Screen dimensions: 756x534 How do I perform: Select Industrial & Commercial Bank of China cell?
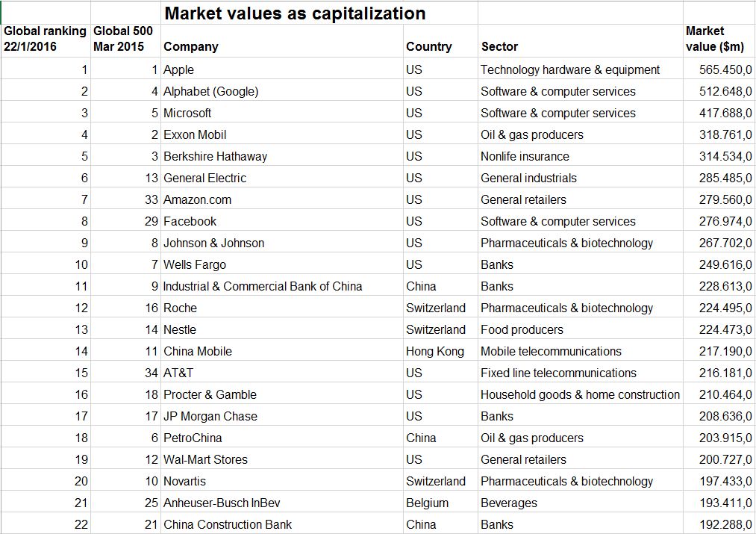pyautogui.click(x=282, y=286)
